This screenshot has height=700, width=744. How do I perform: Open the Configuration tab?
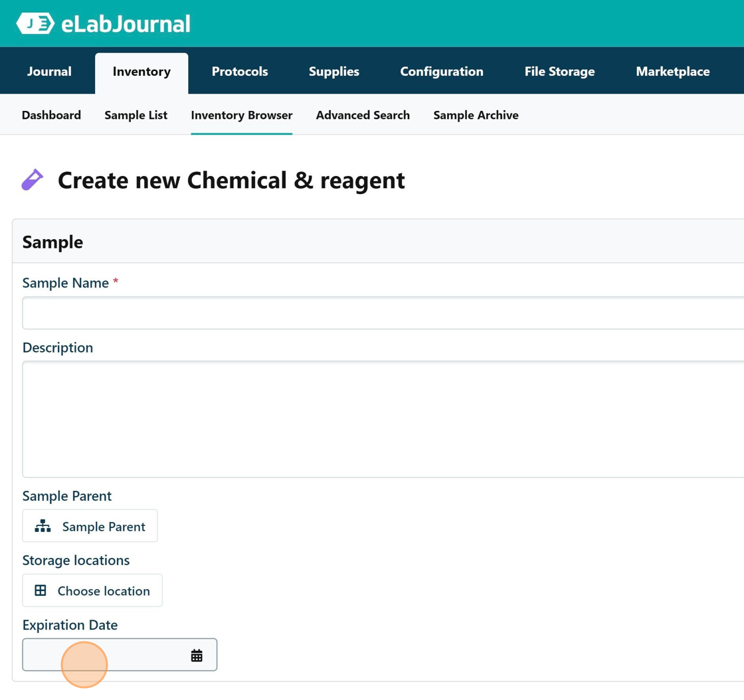tap(442, 72)
